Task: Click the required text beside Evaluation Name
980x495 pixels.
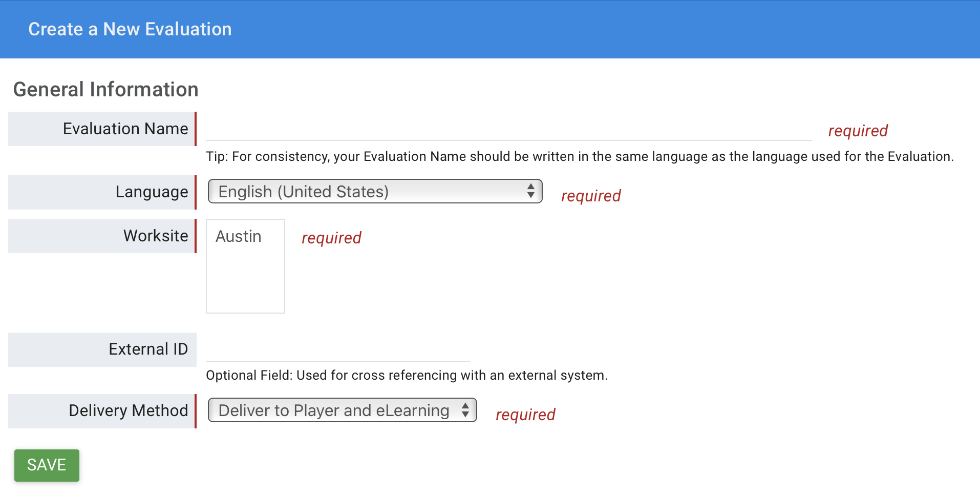Action: click(858, 131)
